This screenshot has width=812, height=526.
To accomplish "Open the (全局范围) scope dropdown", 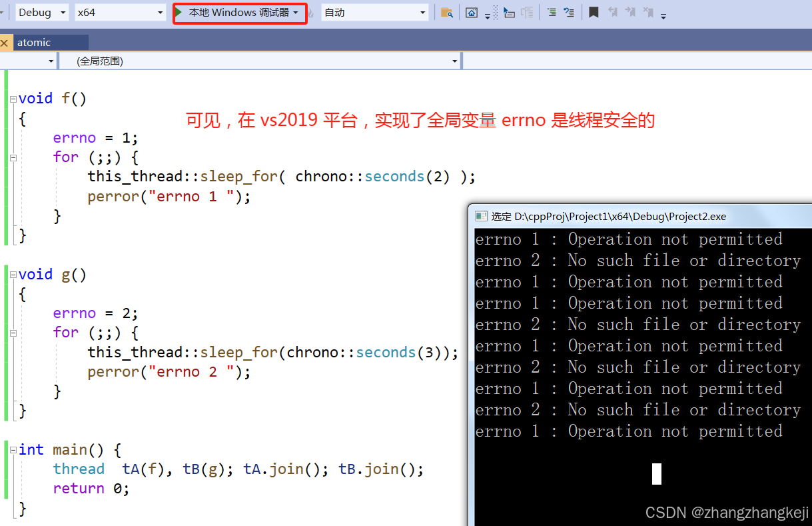I will (260, 61).
